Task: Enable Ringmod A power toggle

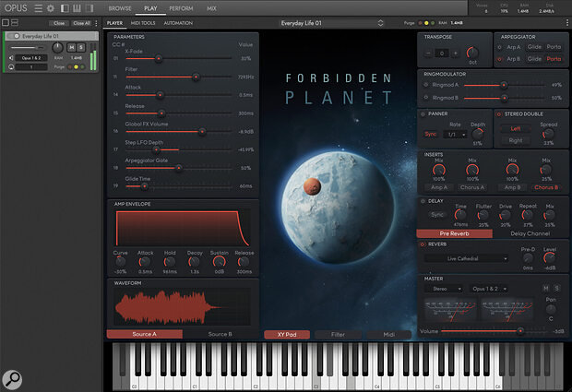Action: (x=425, y=85)
